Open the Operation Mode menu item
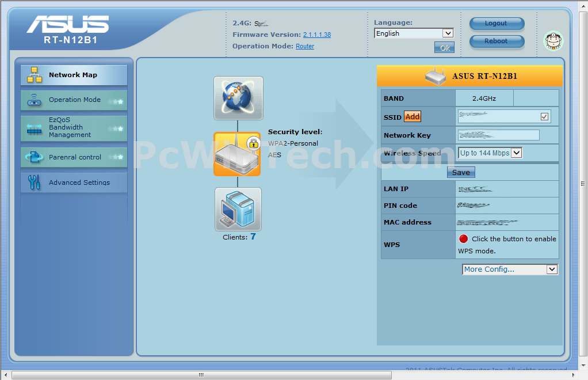The image size is (588, 380). pyautogui.click(x=74, y=100)
